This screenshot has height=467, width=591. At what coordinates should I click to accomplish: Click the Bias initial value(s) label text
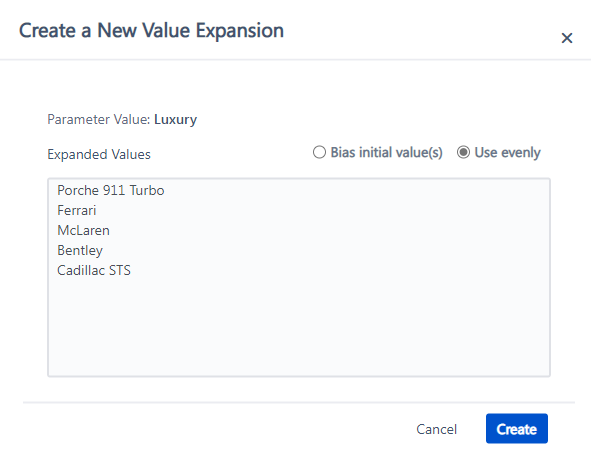coord(386,153)
